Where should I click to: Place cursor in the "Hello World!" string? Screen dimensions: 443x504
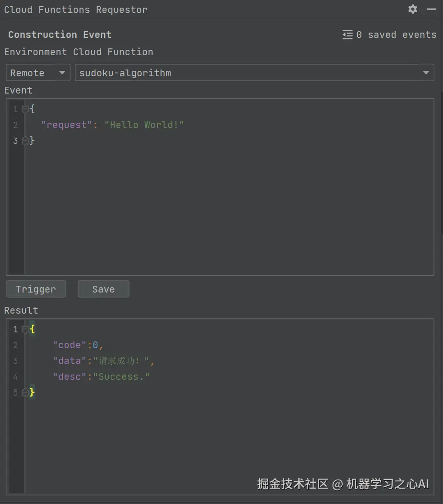click(x=144, y=125)
